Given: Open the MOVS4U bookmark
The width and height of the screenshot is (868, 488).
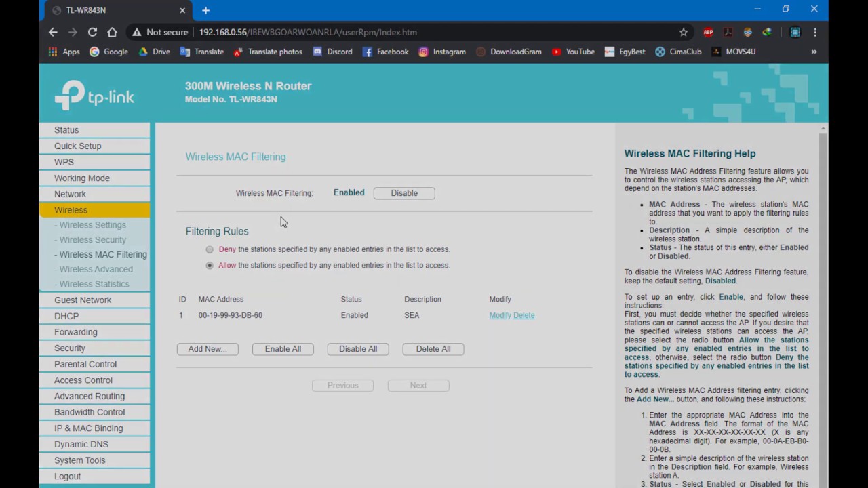Looking at the screenshot, I should 733,52.
